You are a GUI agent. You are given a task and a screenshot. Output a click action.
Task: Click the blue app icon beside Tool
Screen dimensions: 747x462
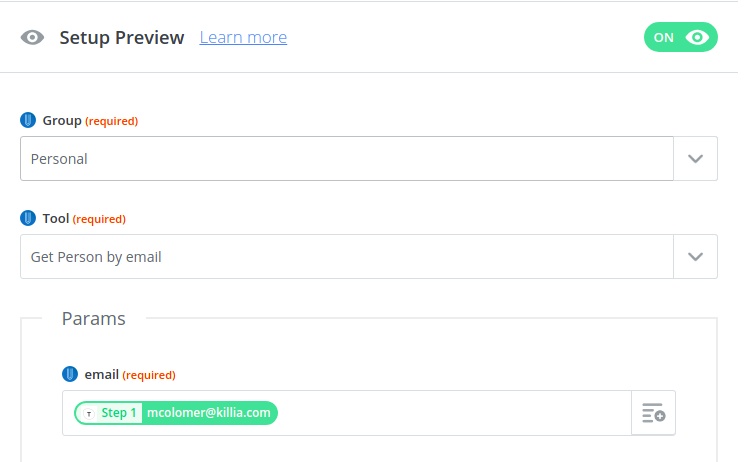coord(28,219)
